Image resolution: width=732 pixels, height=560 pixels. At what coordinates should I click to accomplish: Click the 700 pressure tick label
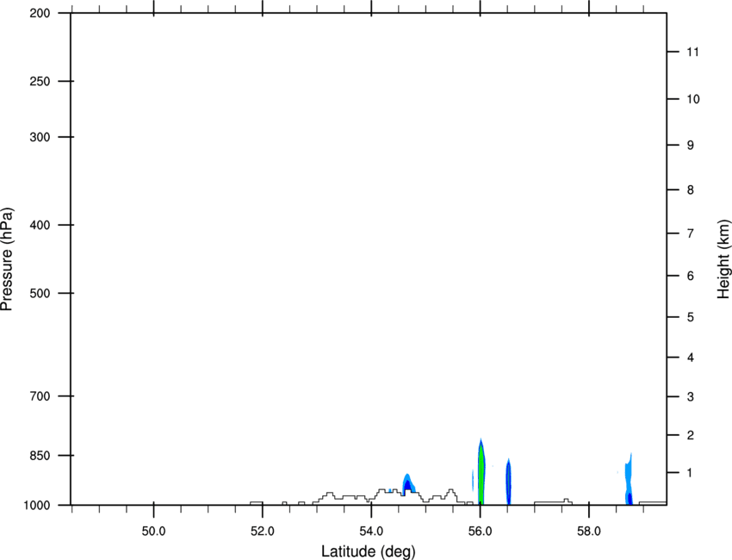(40, 396)
